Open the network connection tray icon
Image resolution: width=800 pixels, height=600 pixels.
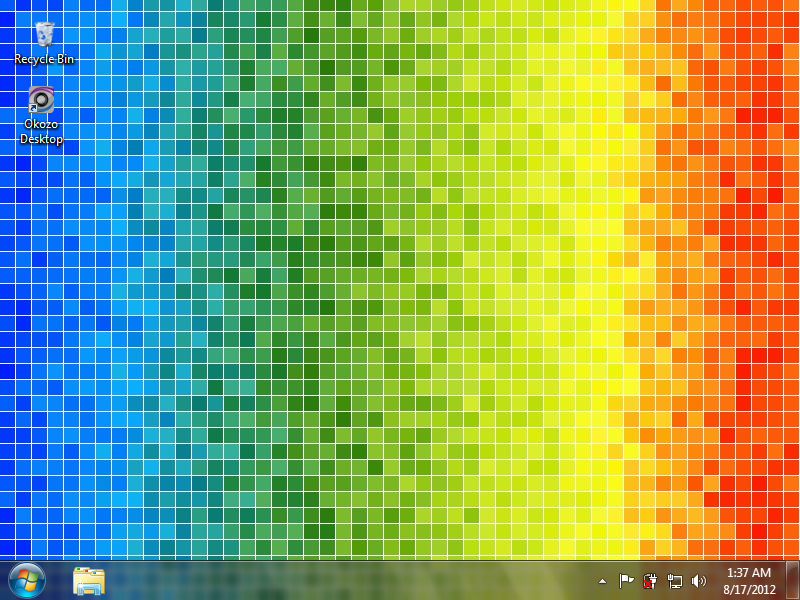tap(674, 581)
